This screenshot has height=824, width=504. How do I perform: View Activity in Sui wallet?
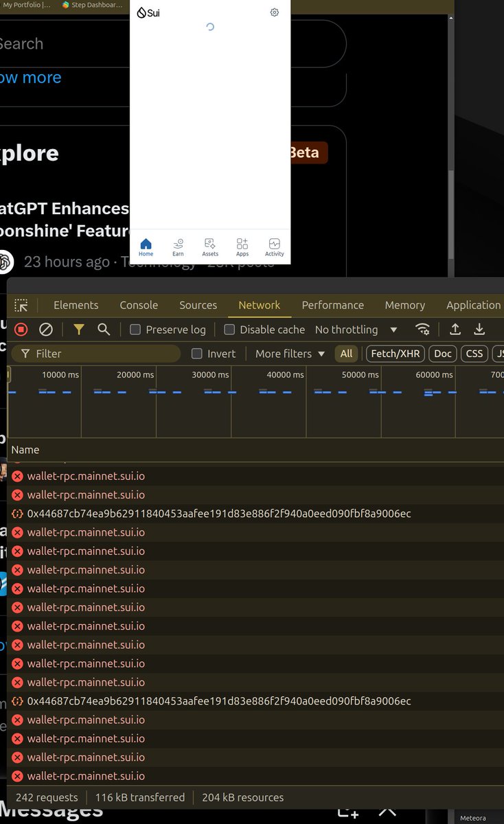(275, 247)
